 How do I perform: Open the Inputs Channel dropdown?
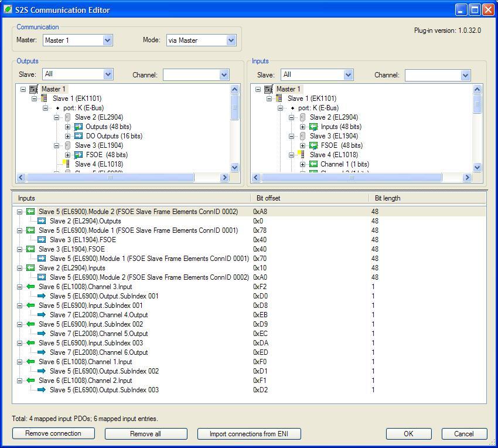tap(465, 76)
